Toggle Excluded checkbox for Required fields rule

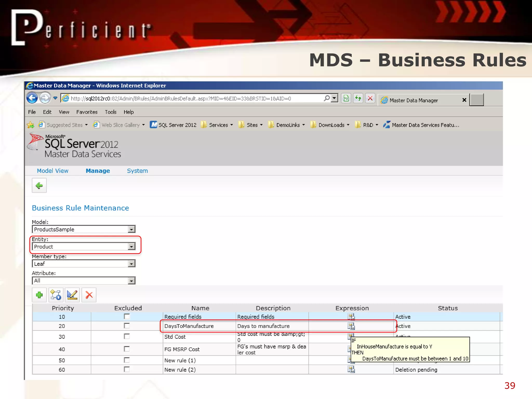[127, 316]
